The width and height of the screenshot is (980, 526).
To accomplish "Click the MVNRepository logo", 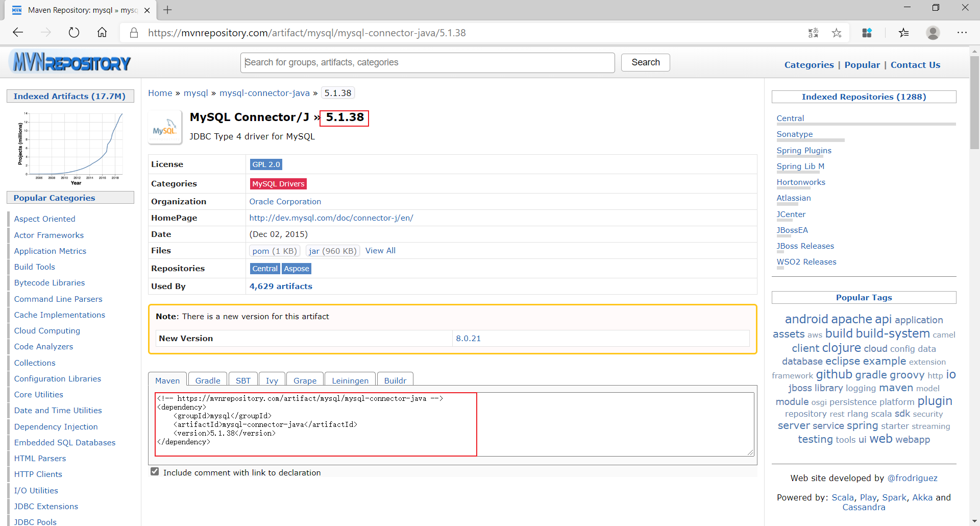I will 70,62.
